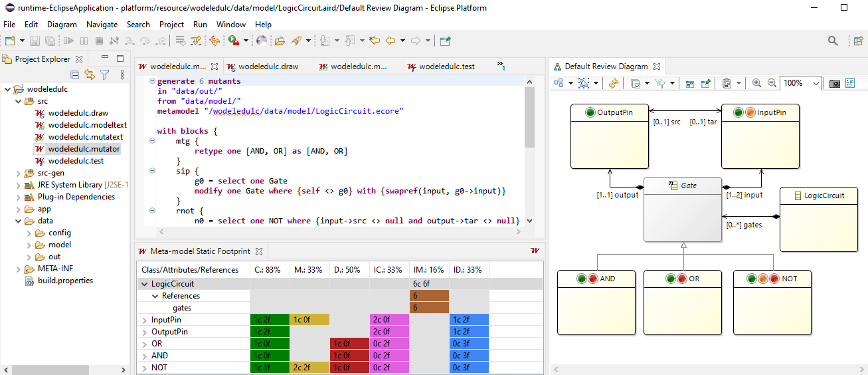Click the Show/Hide elements diagram toolbar icon
Screen dimensions: 868x375
[690, 83]
